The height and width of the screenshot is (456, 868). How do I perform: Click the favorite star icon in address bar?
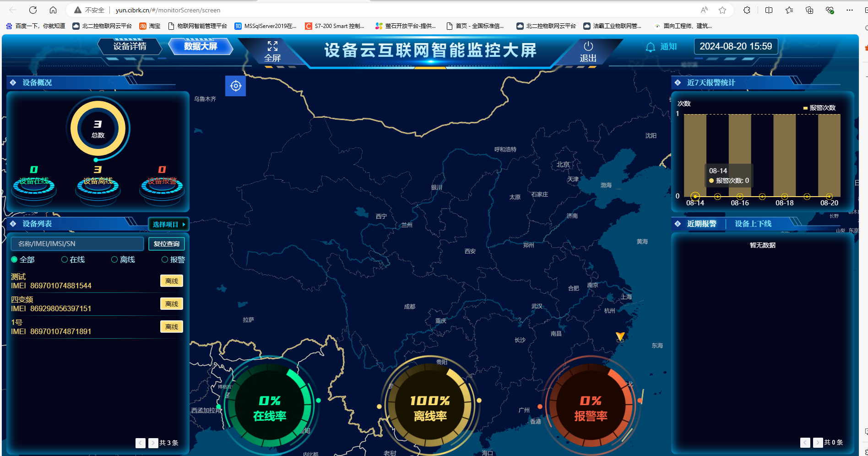[x=722, y=10]
